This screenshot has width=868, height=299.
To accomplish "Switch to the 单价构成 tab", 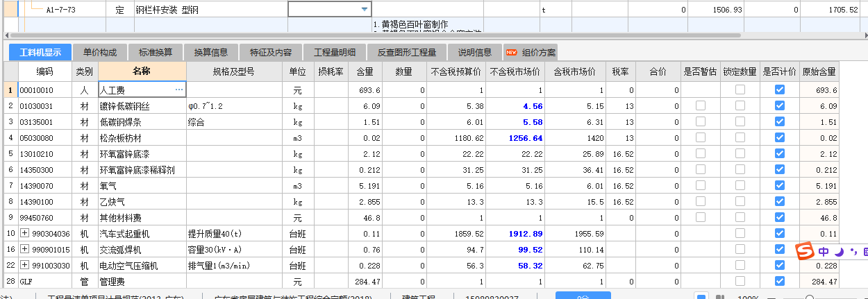I will [100, 53].
